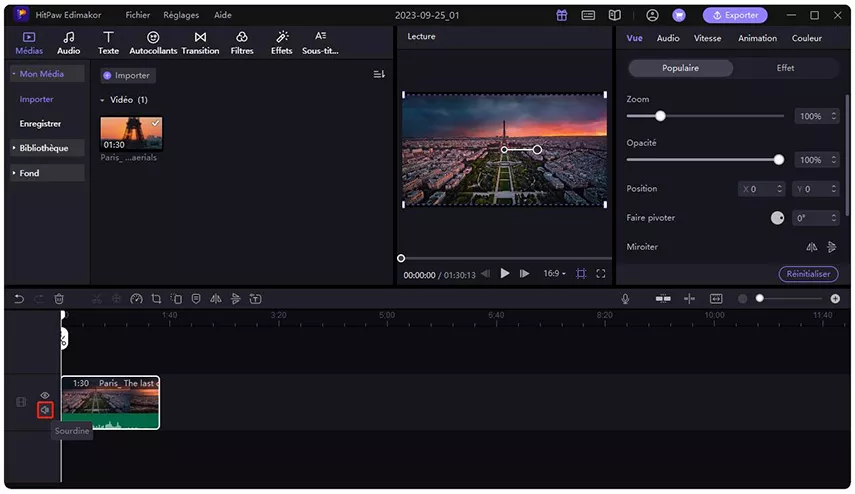Image resolution: width=855 pixels, height=494 pixels.
Task: Adjust Position X stepper arrows
Action: coord(780,189)
